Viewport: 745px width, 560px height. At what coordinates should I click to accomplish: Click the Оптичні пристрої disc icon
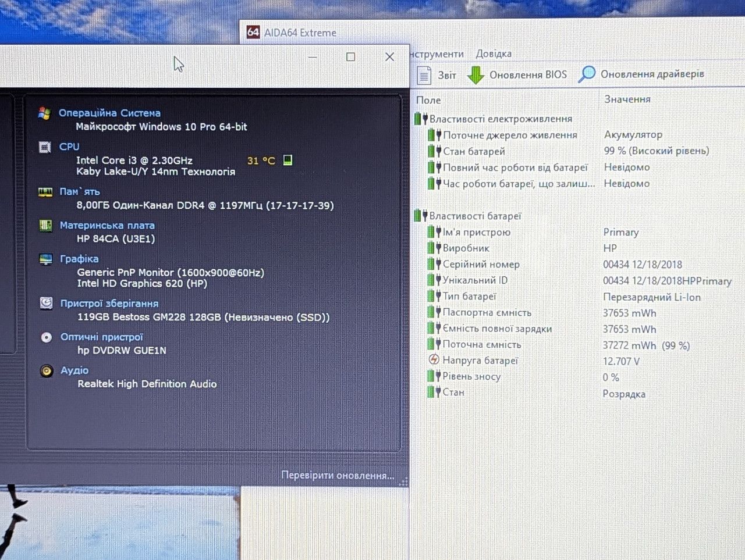pos(47,337)
